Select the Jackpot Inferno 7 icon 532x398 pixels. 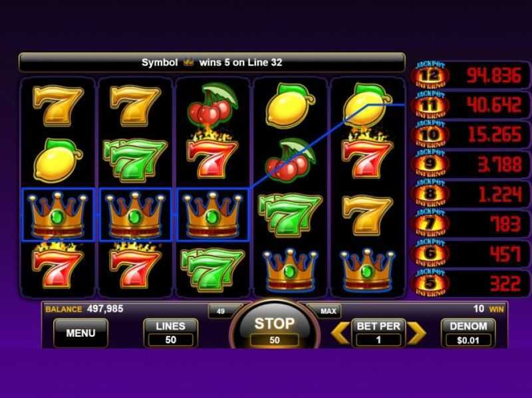[430, 223]
